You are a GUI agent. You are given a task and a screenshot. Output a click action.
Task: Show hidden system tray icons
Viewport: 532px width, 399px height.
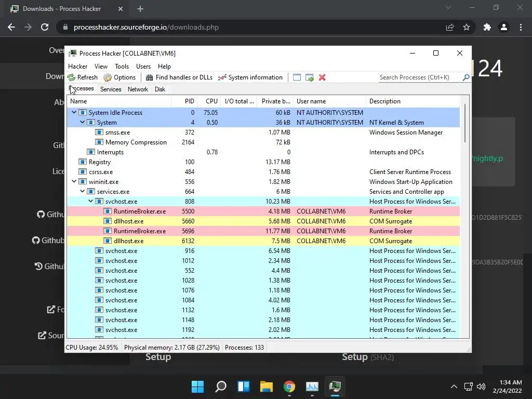pyautogui.click(x=454, y=387)
